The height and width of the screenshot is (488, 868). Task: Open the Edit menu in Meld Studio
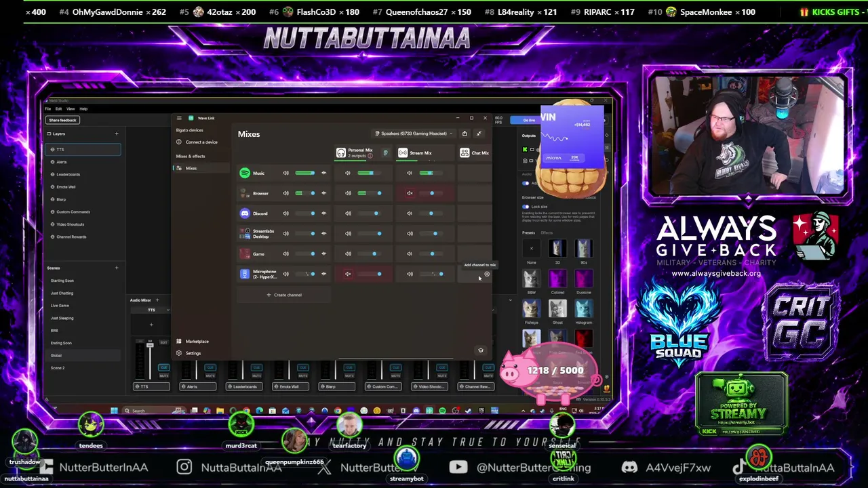click(58, 108)
